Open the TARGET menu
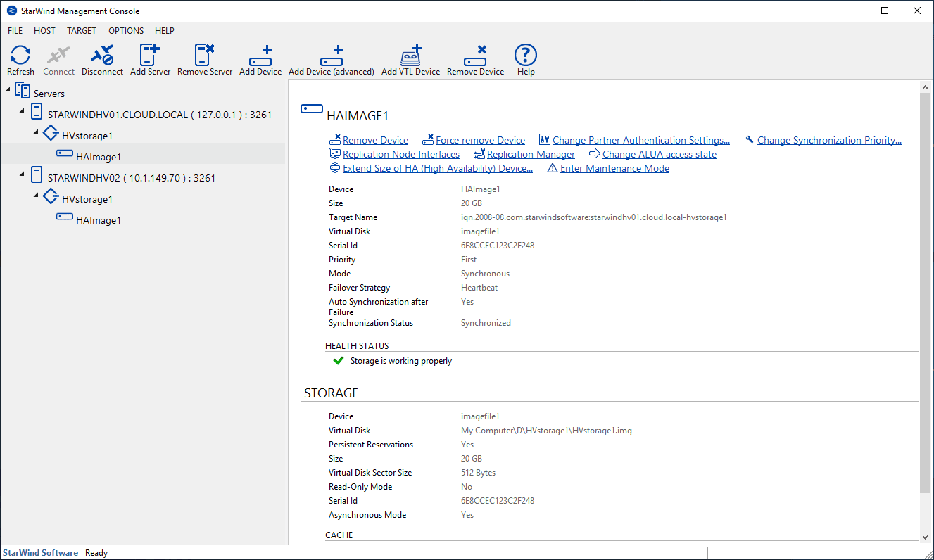The width and height of the screenshot is (934, 560). tap(82, 31)
